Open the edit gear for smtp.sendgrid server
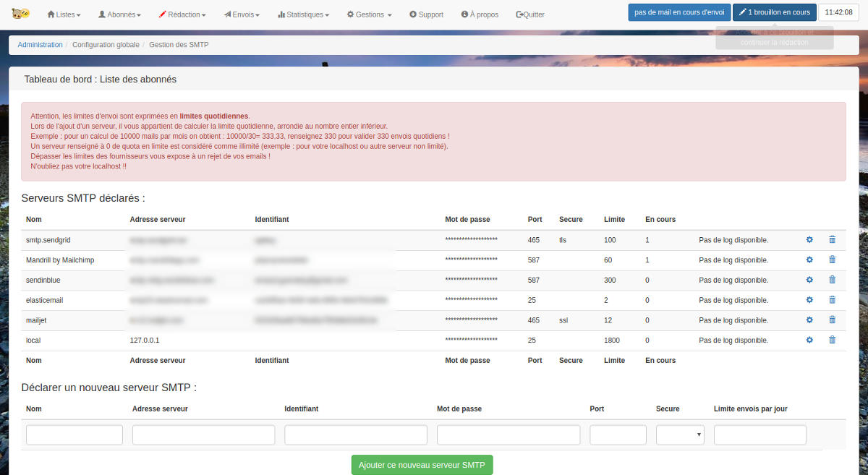This screenshot has height=475, width=868. tap(809, 239)
